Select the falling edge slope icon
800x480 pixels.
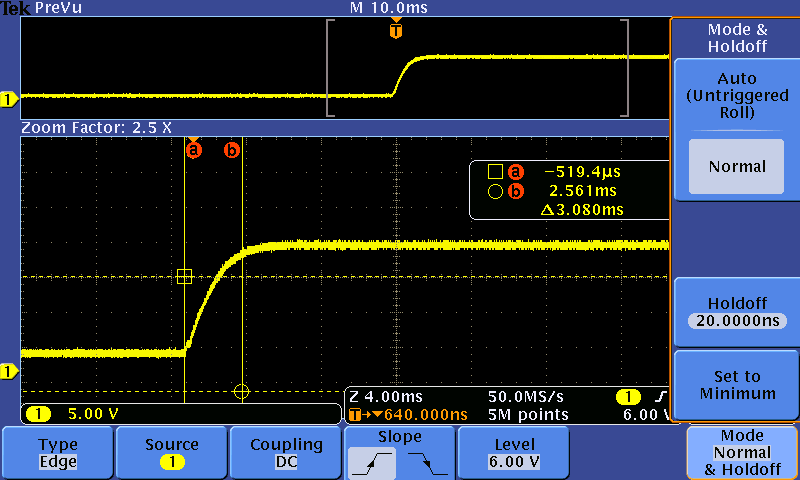pos(426,461)
